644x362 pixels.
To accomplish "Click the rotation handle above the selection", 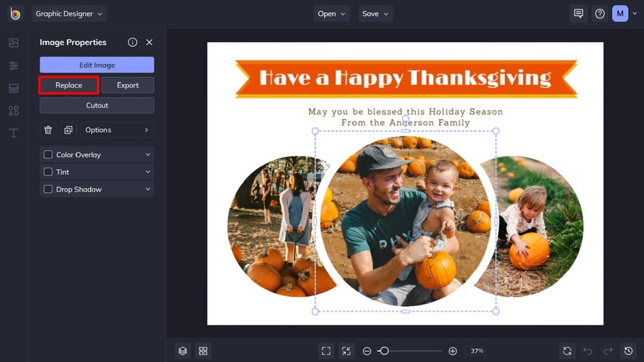I will tap(405, 119).
